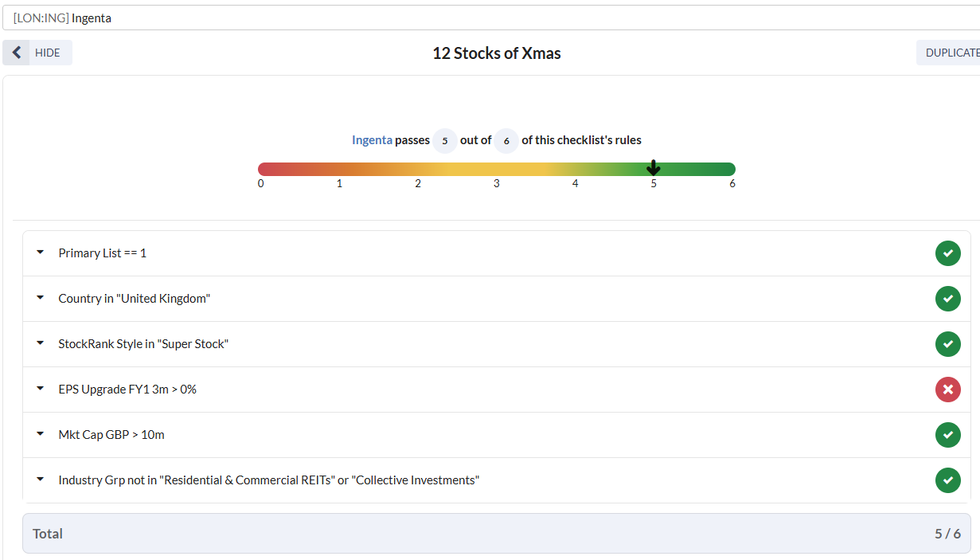Click red cross icon for EPS Upgrade rule
Viewport: 980px width, 560px height.
pos(947,390)
